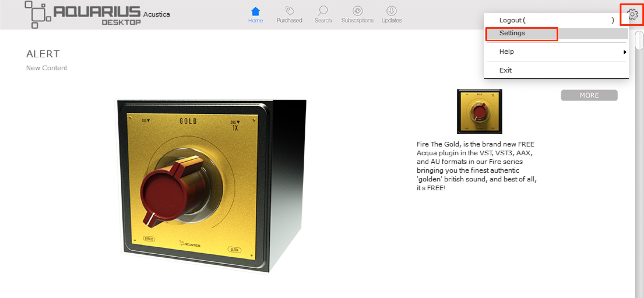
Task: Choose Settings in the gear menu
Action: click(x=556, y=33)
